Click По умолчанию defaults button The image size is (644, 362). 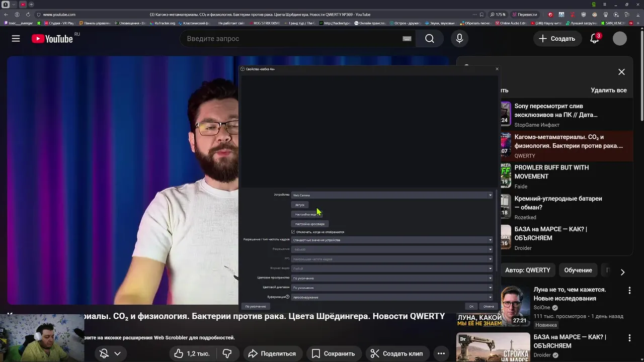256,306
